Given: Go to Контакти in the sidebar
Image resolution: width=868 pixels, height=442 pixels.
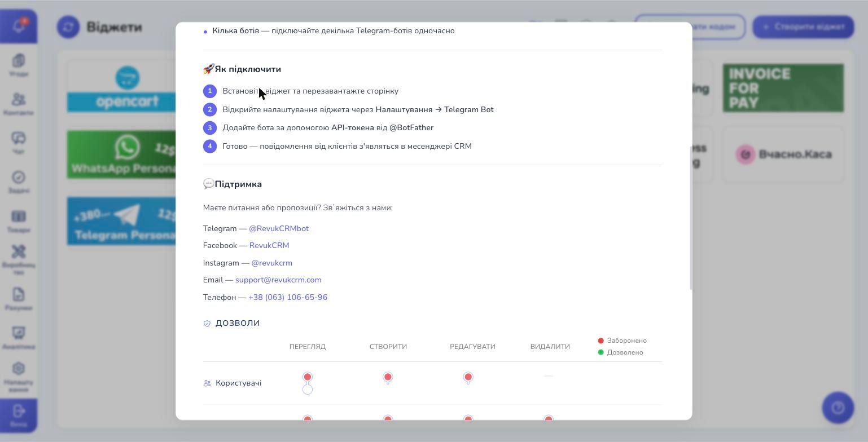Looking at the screenshot, I should (19, 104).
